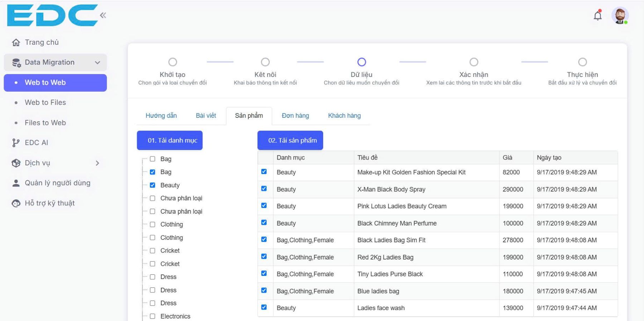Screen dimensions: 644x321
Task: Click the Dịch vụ cube icon
Action: click(16, 163)
